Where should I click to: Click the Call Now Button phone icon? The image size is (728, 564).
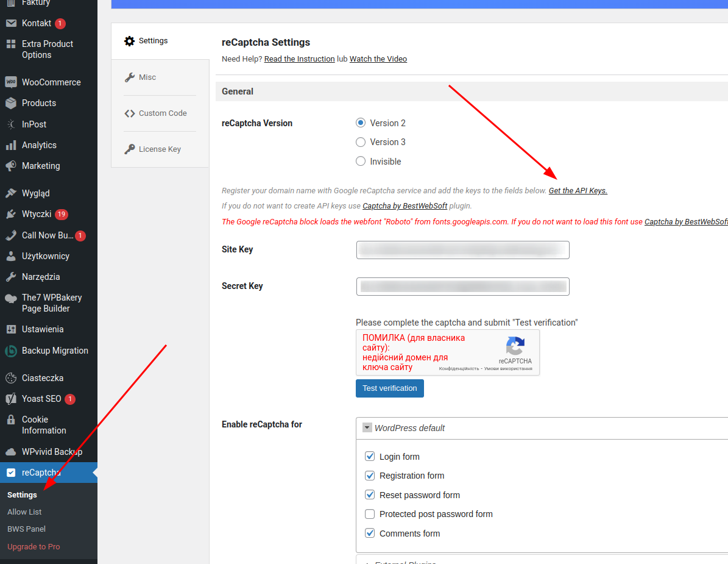coord(11,235)
